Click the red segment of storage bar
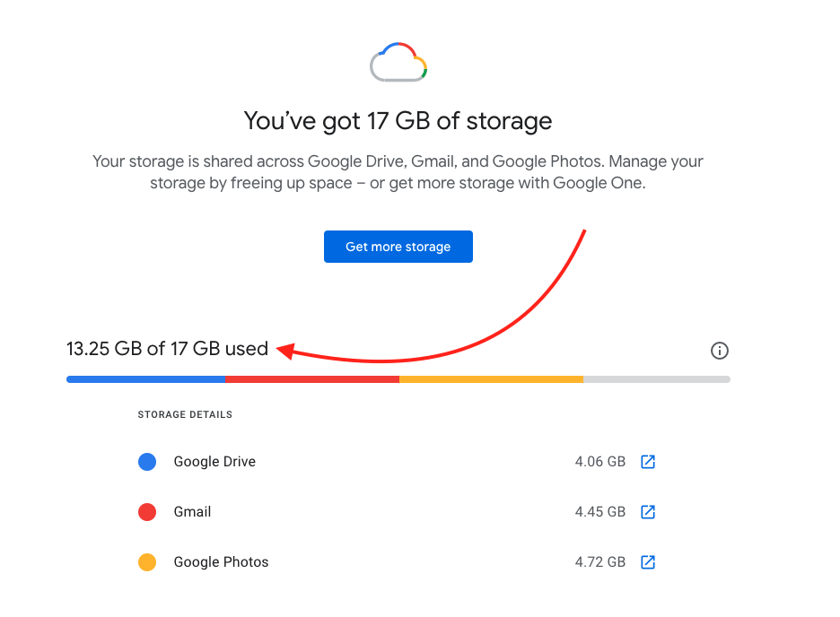Screen dimensions: 840x617 (312, 379)
